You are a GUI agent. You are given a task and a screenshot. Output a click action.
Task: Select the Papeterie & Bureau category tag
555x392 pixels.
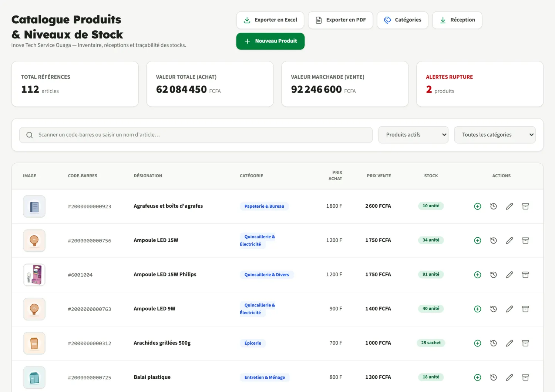click(x=264, y=206)
